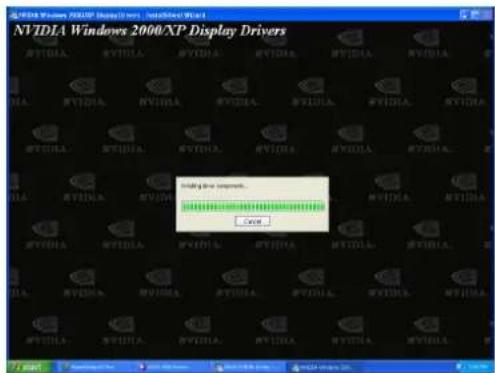Click the "NVIDIA Windows 2000/XP Display Drivers" heading

tap(150, 31)
